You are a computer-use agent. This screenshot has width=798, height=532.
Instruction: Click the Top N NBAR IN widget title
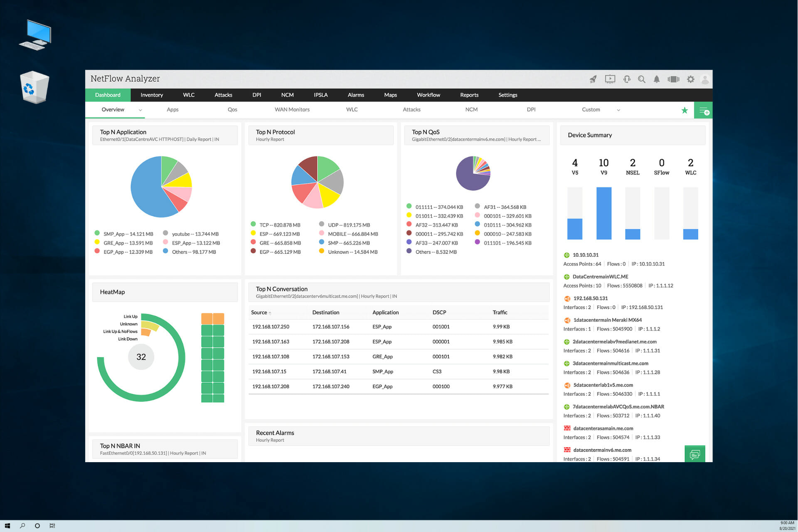click(120, 446)
